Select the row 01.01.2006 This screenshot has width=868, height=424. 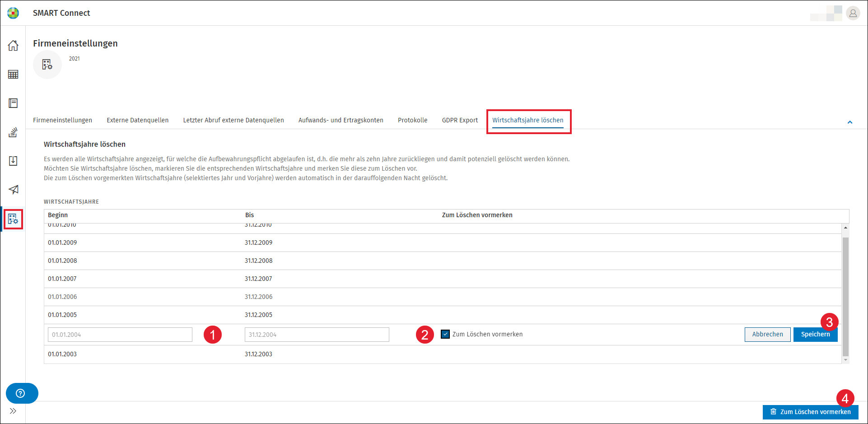443,297
